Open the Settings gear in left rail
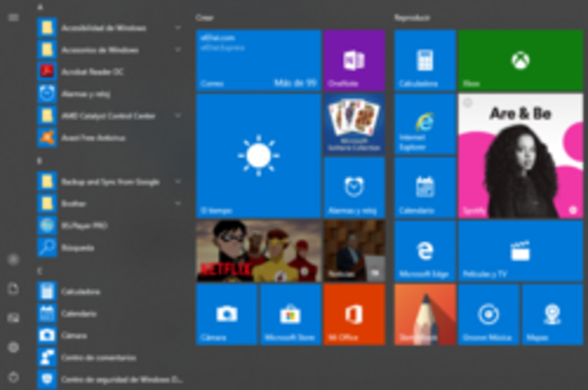 coord(14,348)
